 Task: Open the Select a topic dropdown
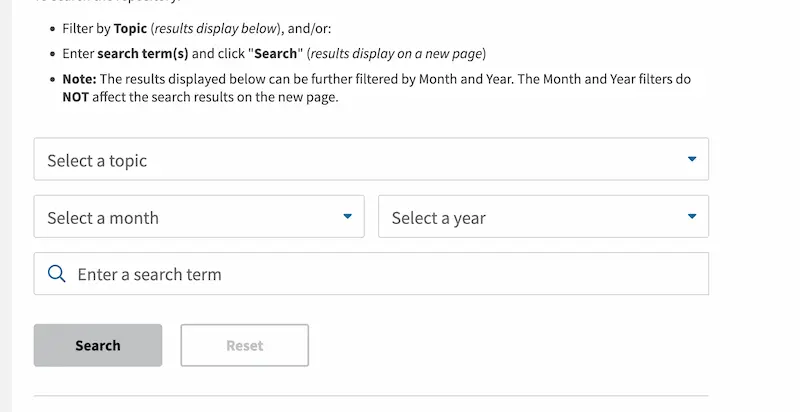[371, 159]
